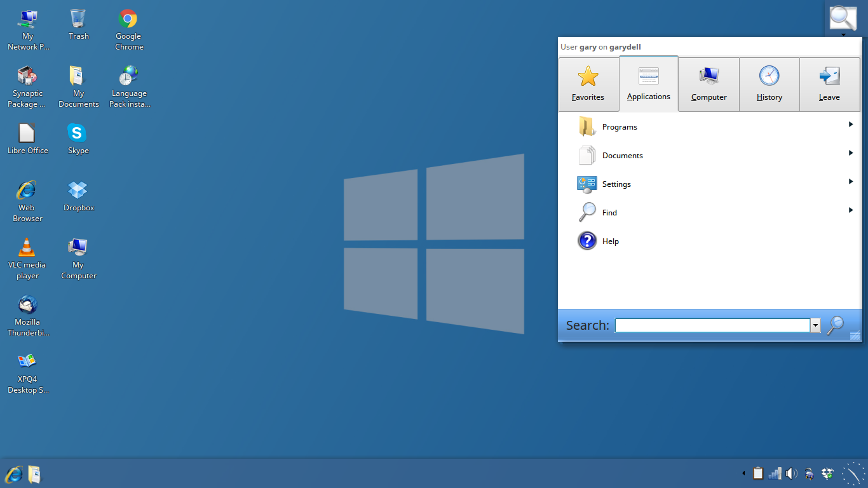This screenshot has width=868, height=488.
Task: Click the Leave tab
Action: (x=829, y=84)
